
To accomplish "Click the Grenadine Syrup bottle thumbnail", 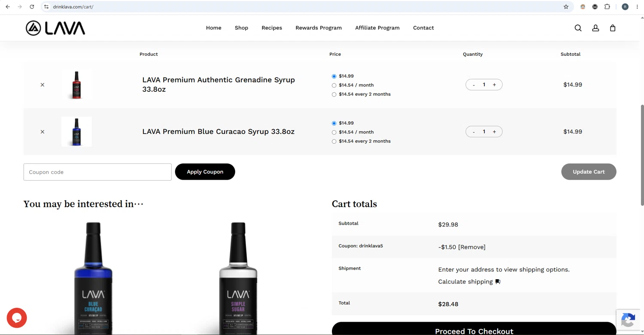I will click(x=76, y=85).
